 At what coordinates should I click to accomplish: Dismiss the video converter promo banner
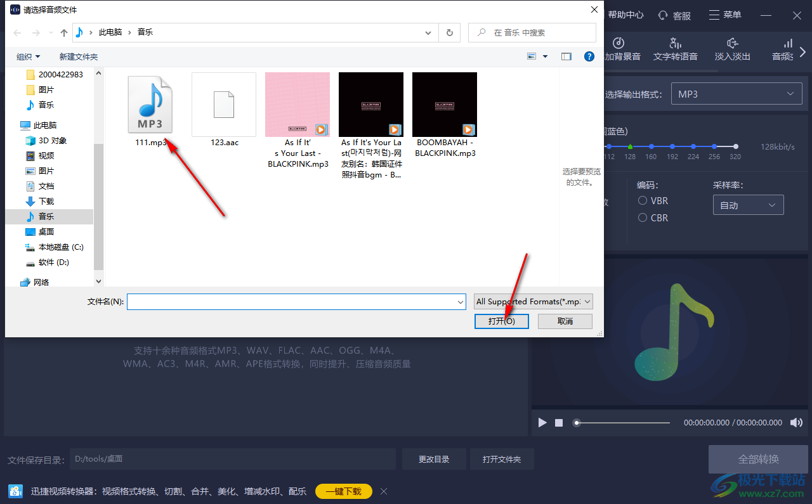(x=384, y=491)
